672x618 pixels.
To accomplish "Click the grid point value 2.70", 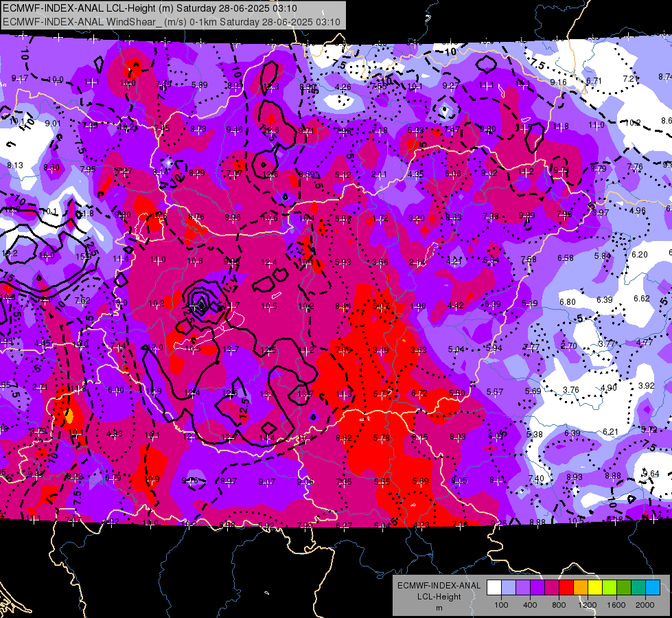I will point(569,345).
